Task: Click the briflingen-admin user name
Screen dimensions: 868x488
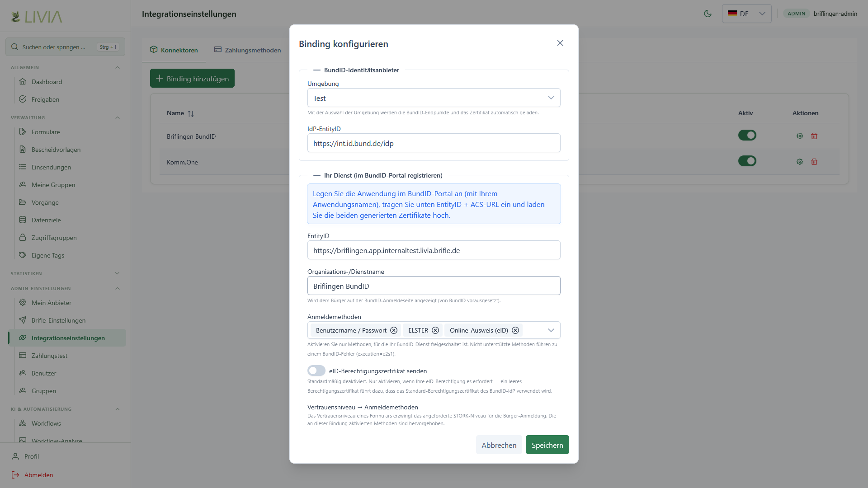Action: pos(835,14)
